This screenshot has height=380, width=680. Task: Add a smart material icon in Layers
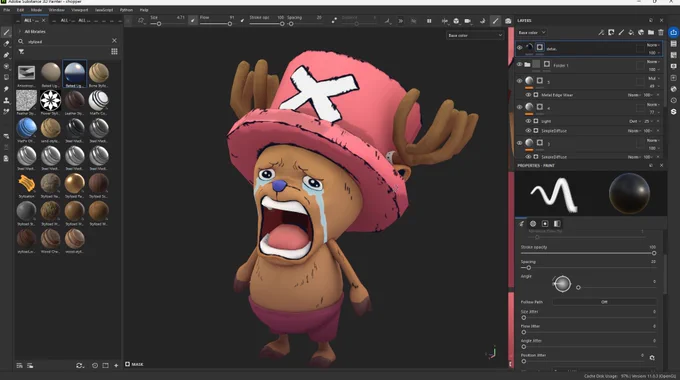641,33
